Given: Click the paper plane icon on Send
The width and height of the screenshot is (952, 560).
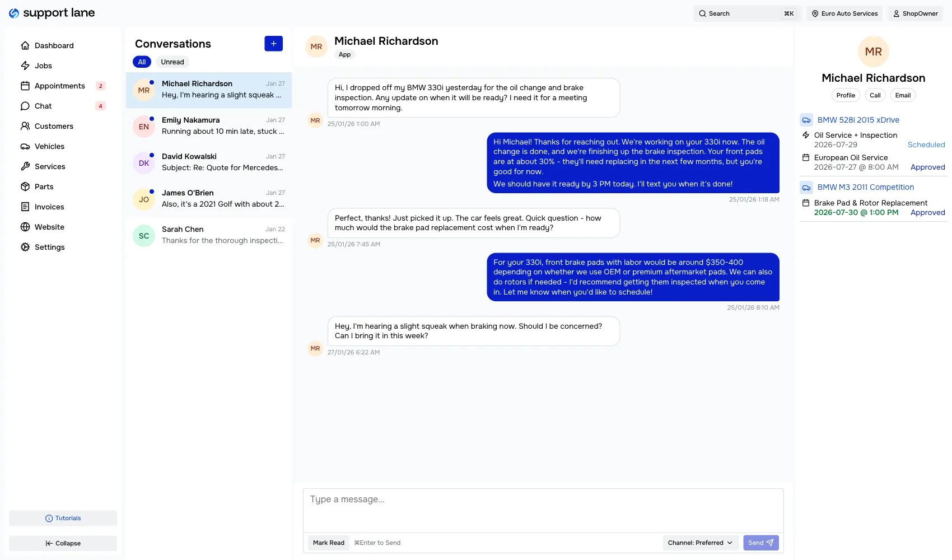Looking at the screenshot, I should click(770, 543).
